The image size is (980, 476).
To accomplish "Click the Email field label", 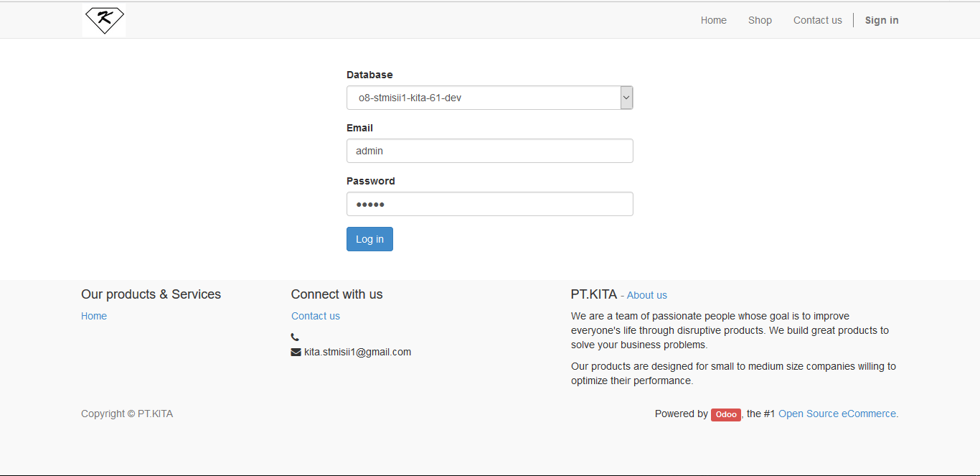I will click(x=359, y=128).
